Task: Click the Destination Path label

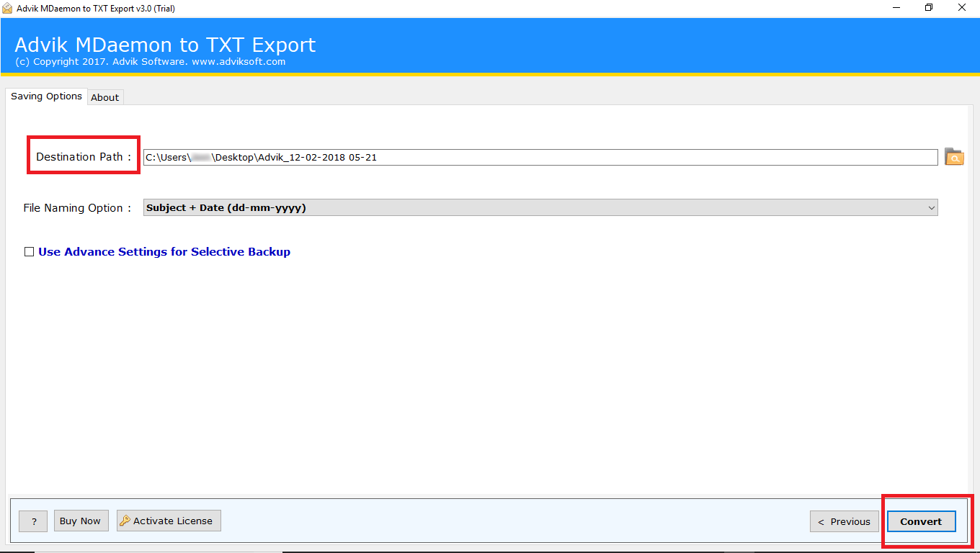Action: (84, 156)
